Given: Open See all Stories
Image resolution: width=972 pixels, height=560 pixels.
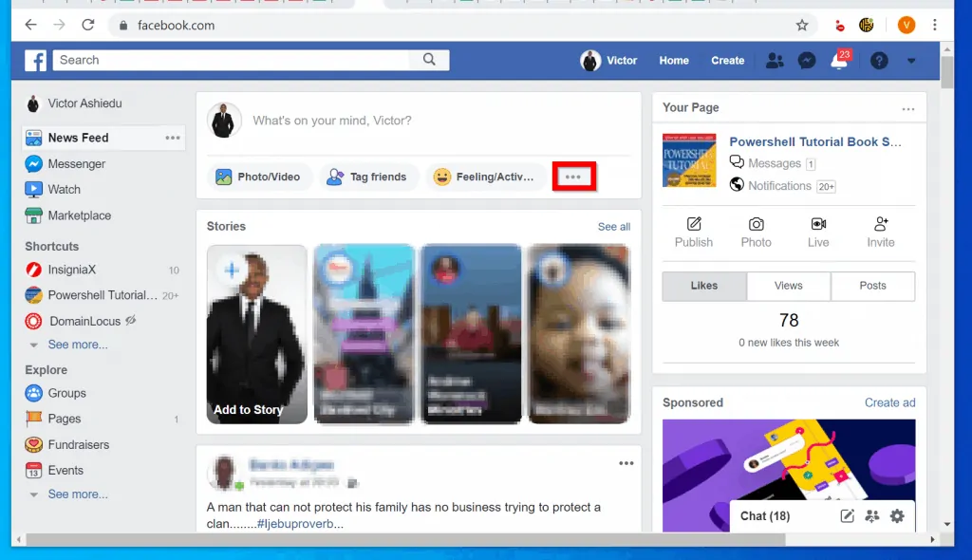Looking at the screenshot, I should [x=613, y=227].
